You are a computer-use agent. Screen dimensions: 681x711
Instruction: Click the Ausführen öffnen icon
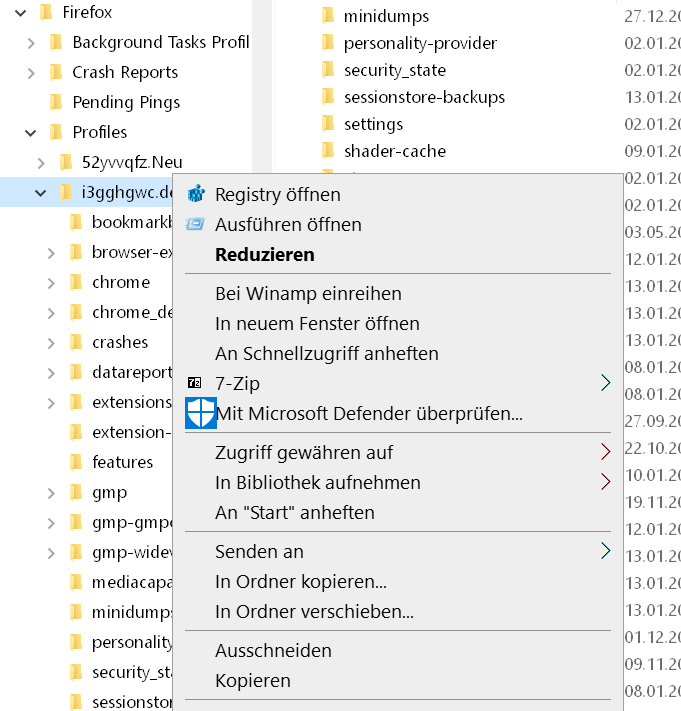[x=196, y=224]
